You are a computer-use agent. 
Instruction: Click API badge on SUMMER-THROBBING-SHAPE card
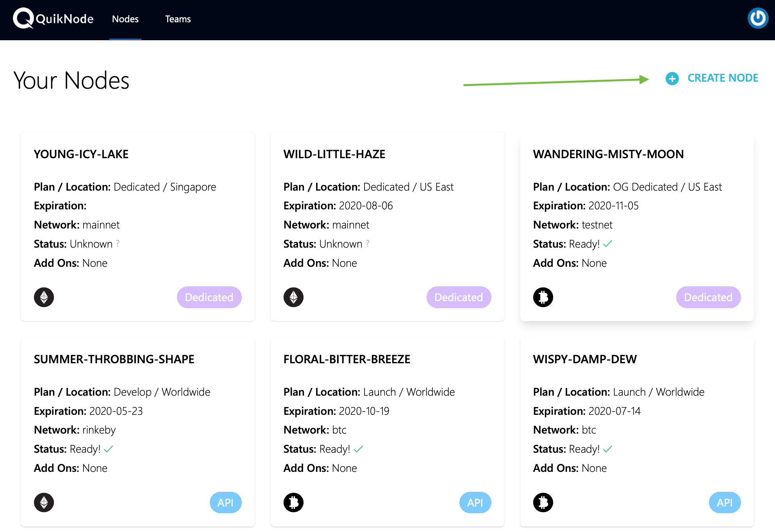pyautogui.click(x=225, y=502)
